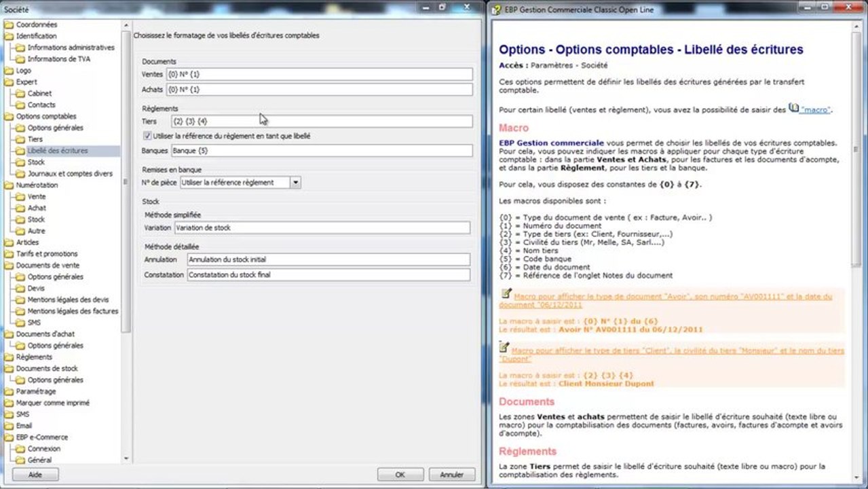Click the Contacts folder icon
This screenshot has height=489, width=868.
20,105
